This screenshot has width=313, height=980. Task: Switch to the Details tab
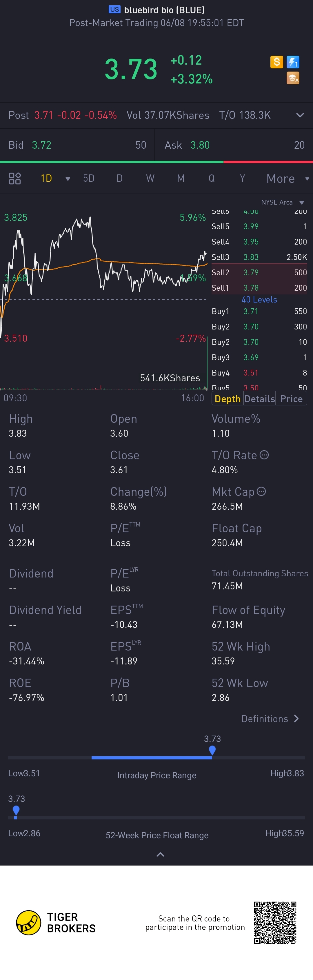259,399
